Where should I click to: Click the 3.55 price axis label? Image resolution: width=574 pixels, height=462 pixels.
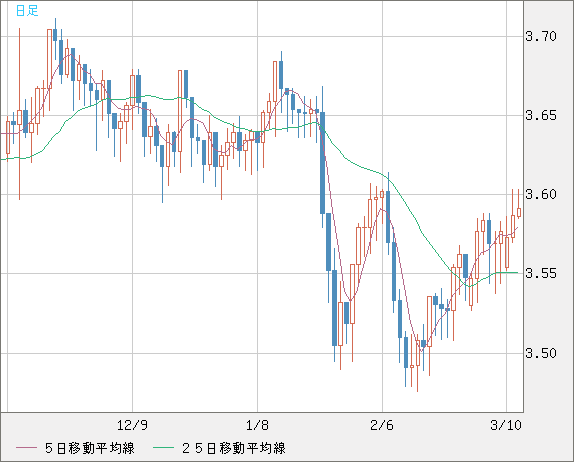(x=541, y=273)
